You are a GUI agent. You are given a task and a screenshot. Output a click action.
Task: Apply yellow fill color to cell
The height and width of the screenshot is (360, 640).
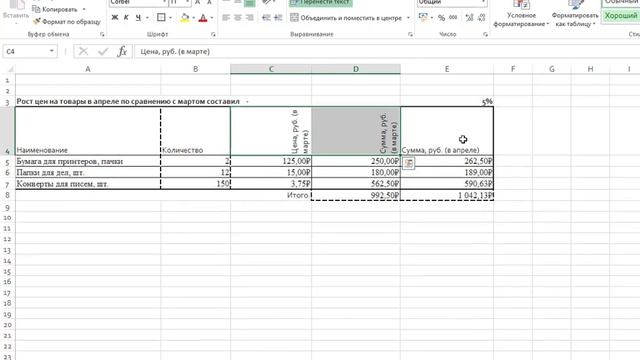point(184,18)
